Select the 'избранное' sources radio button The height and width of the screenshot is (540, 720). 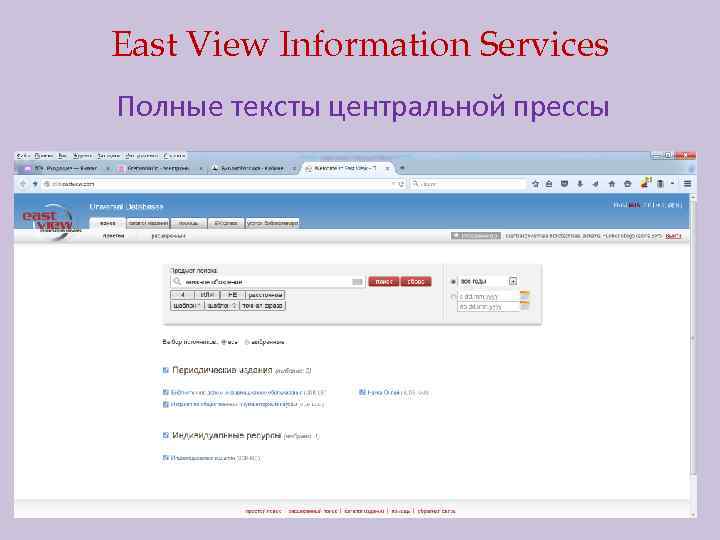click(x=247, y=342)
